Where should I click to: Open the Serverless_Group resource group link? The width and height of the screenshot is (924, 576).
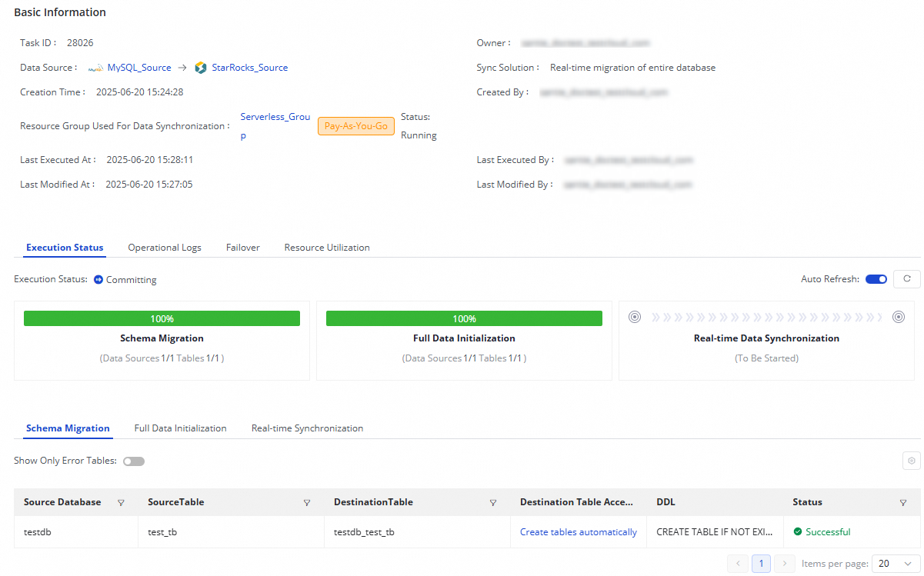[275, 126]
